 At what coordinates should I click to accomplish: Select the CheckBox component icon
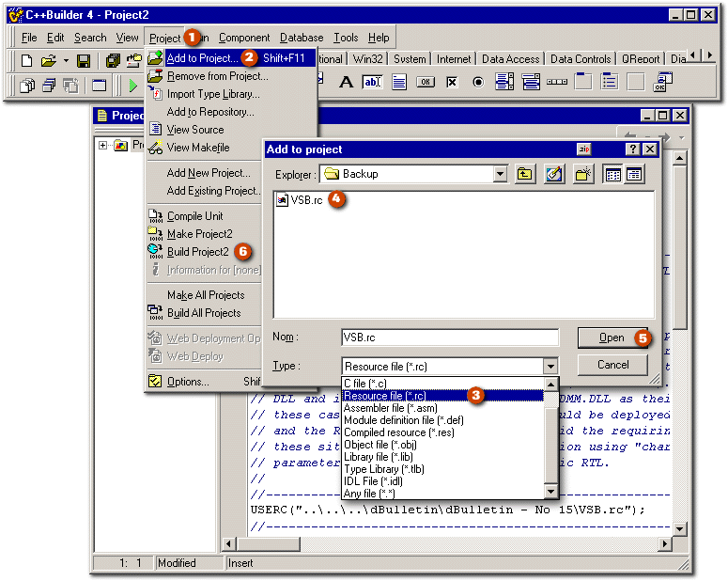(452, 83)
